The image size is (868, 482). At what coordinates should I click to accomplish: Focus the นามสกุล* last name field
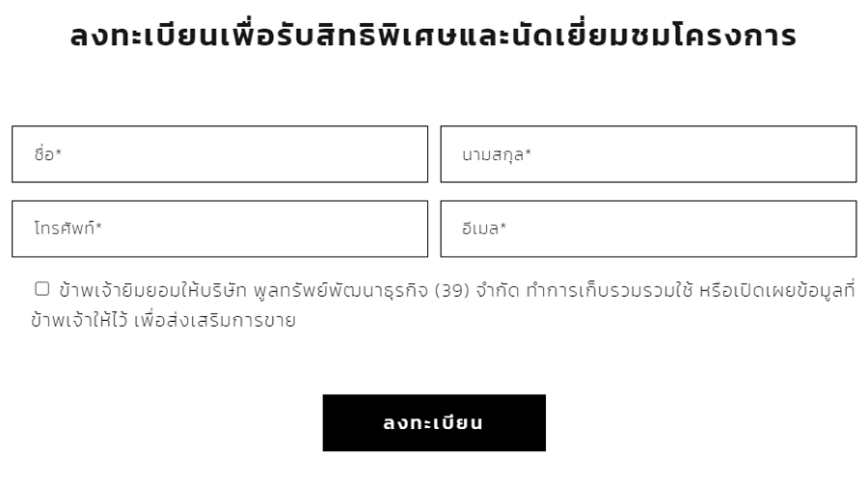point(648,154)
